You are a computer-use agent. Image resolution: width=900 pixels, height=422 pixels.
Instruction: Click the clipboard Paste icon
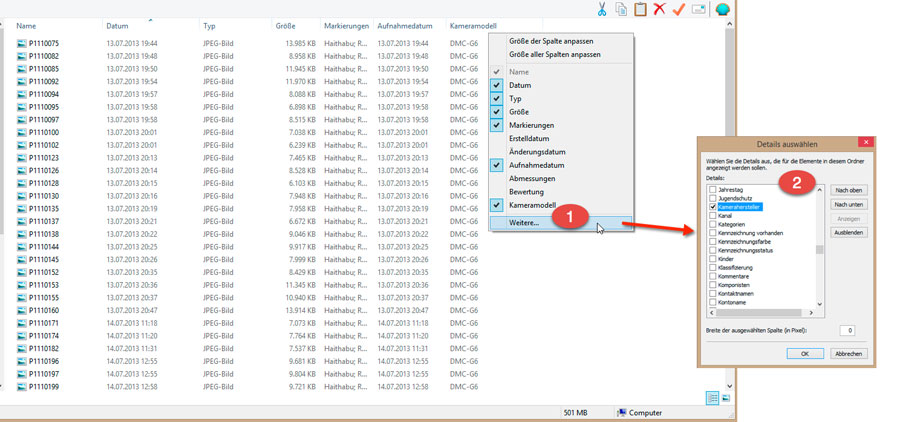tap(640, 9)
